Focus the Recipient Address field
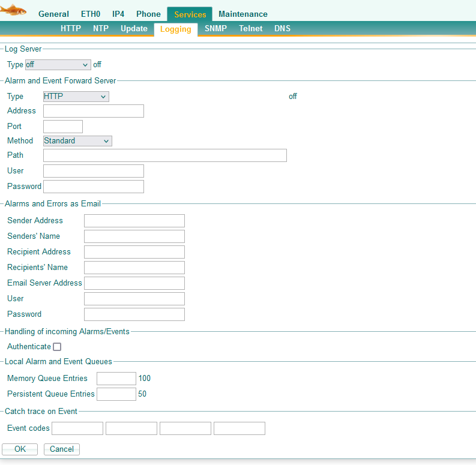The height and width of the screenshot is (465, 476). pos(134,252)
